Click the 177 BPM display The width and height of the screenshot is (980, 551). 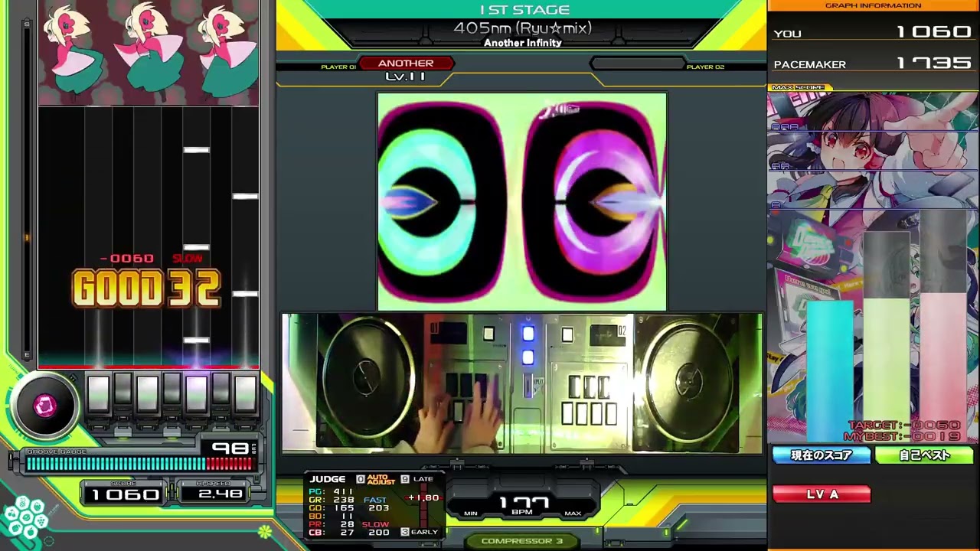(524, 504)
